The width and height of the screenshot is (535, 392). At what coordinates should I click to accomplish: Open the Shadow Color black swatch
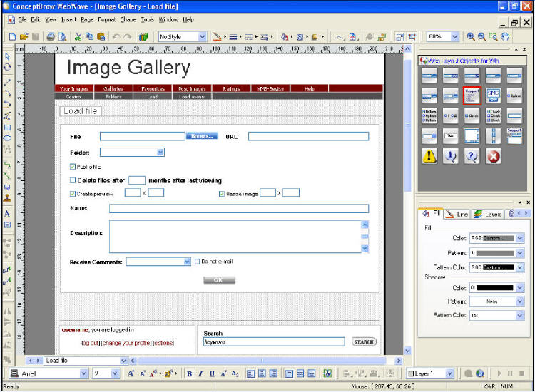click(x=496, y=288)
